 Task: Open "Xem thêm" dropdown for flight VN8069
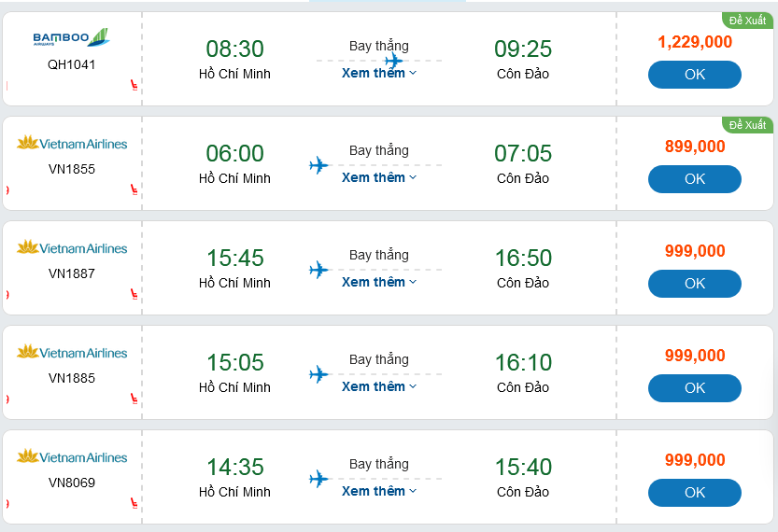click(x=378, y=491)
